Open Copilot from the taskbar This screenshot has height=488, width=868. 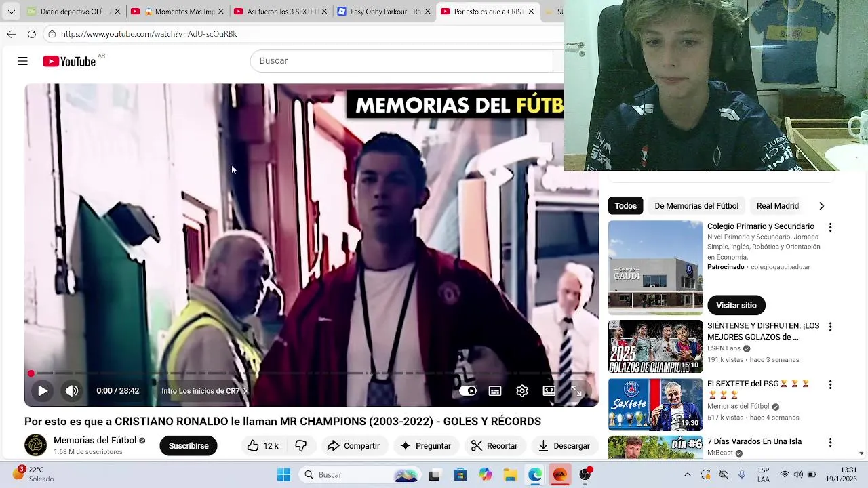tap(485, 475)
